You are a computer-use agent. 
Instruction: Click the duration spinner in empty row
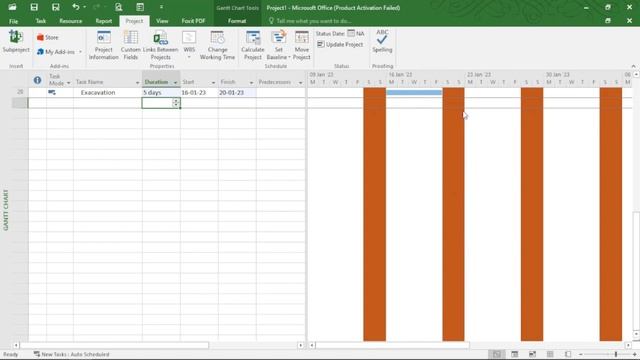[176, 103]
